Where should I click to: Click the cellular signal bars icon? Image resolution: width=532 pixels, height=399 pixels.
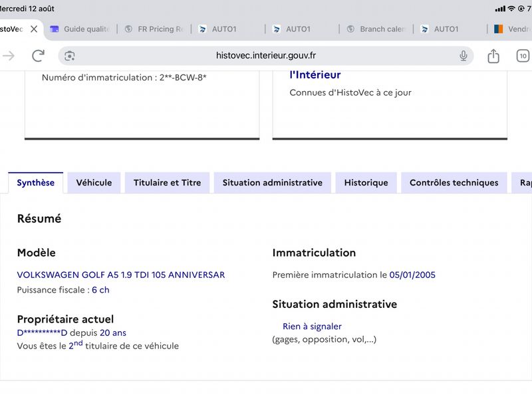[500, 9]
